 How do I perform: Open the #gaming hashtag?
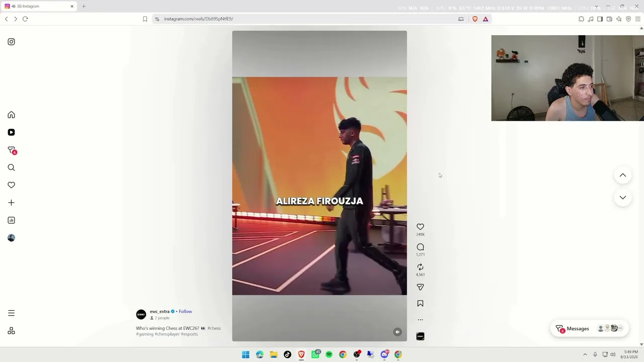pyautogui.click(x=144, y=334)
